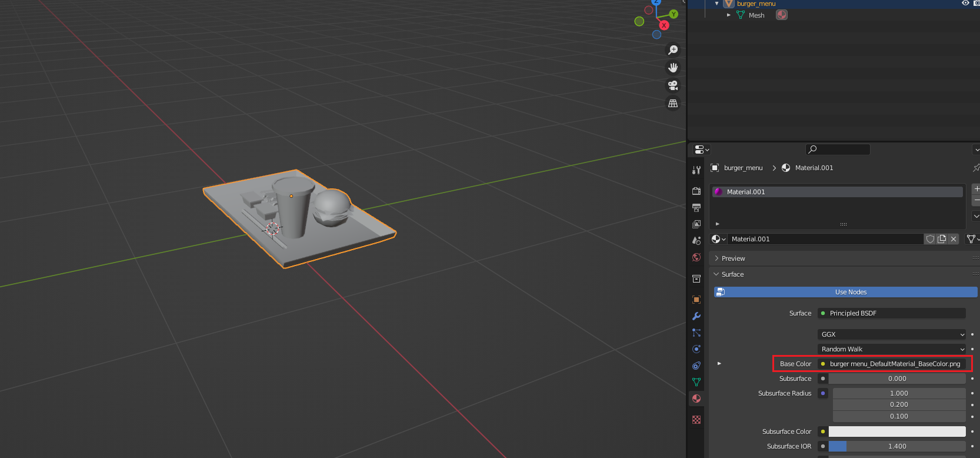Open the Random Walk subsurface method dropdown
The width and height of the screenshot is (980, 458).
(891, 349)
